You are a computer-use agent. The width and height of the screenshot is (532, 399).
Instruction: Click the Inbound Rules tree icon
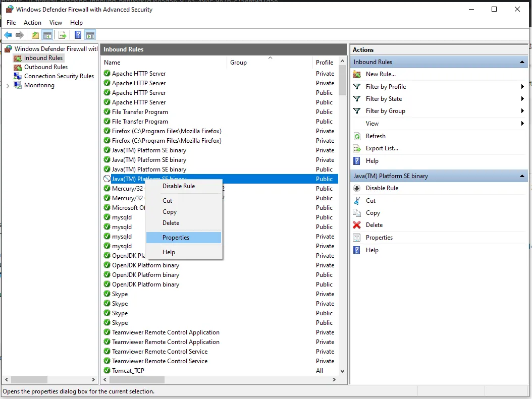18,59
